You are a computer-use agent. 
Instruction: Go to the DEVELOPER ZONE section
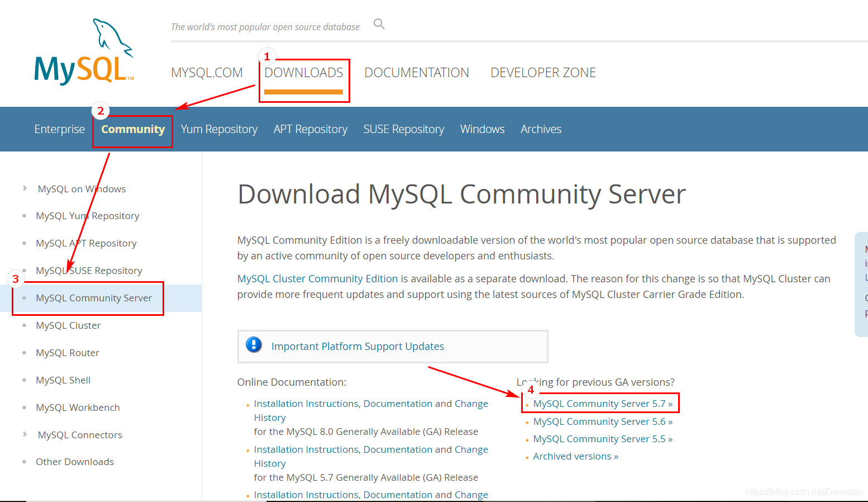coord(543,72)
